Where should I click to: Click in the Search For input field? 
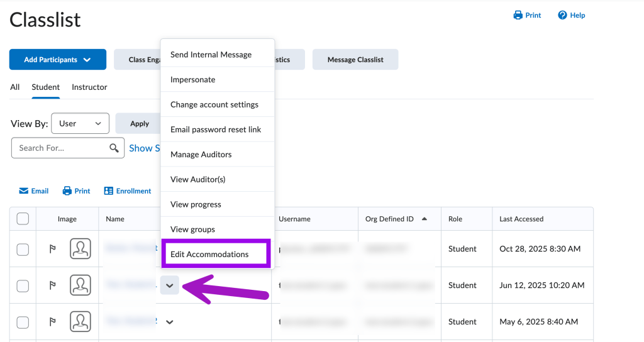click(x=60, y=148)
